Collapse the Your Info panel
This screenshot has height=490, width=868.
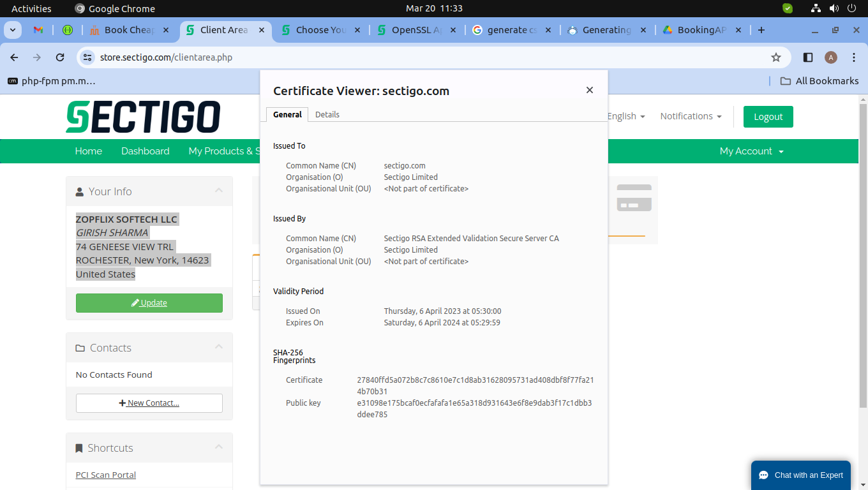pyautogui.click(x=219, y=191)
